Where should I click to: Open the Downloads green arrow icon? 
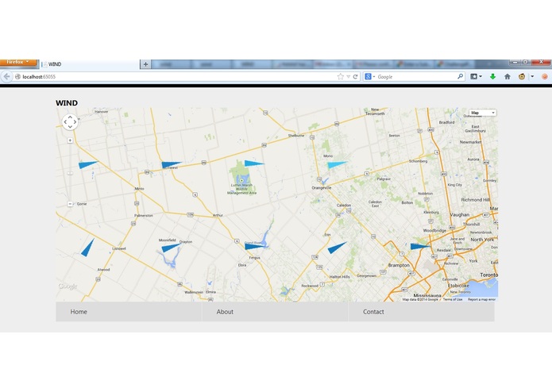[492, 77]
